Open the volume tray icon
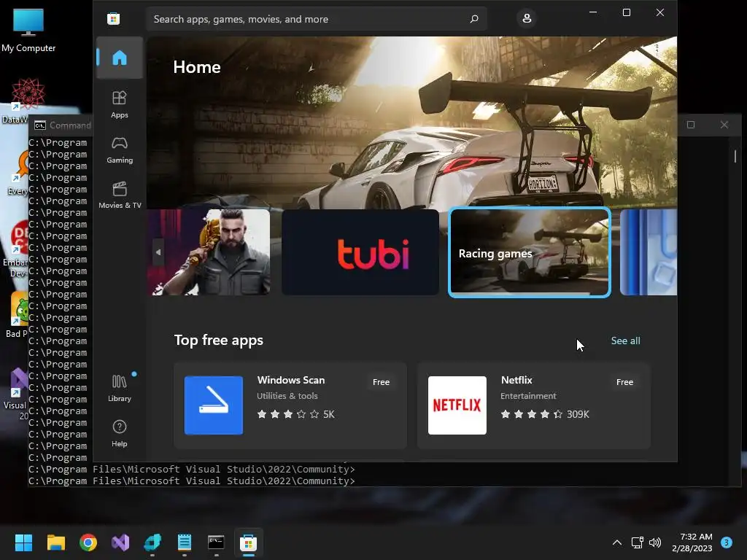The image size is (747, 560). [x=656, y=542]
